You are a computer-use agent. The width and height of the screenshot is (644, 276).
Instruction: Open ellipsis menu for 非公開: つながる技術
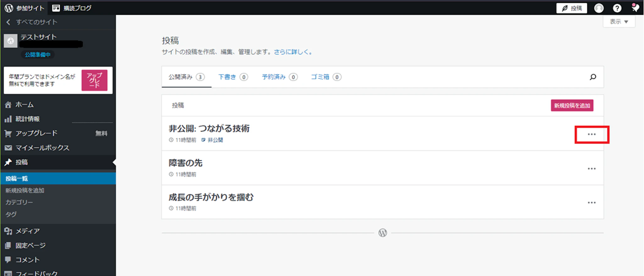591,135
